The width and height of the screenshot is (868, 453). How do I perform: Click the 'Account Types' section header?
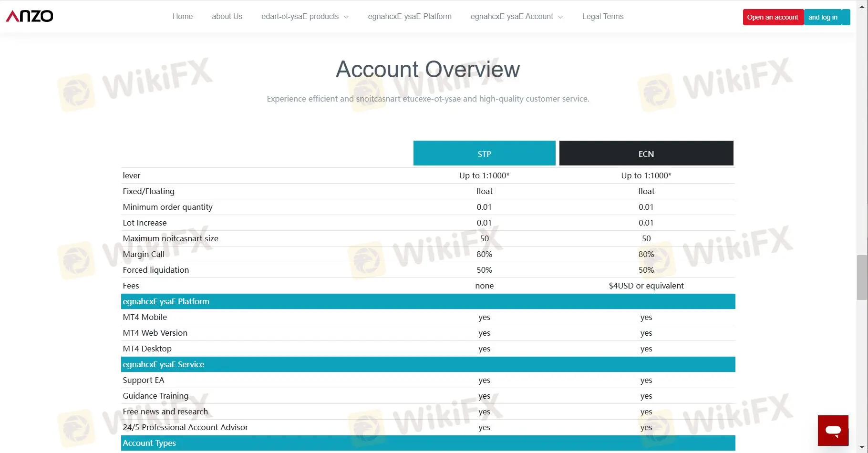click(428, 443)
